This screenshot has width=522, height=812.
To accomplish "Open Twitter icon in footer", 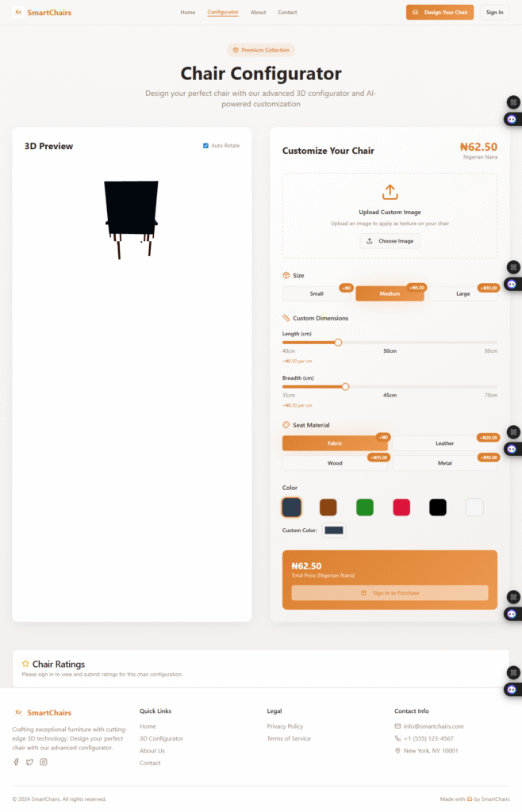I will click(29, 762).
